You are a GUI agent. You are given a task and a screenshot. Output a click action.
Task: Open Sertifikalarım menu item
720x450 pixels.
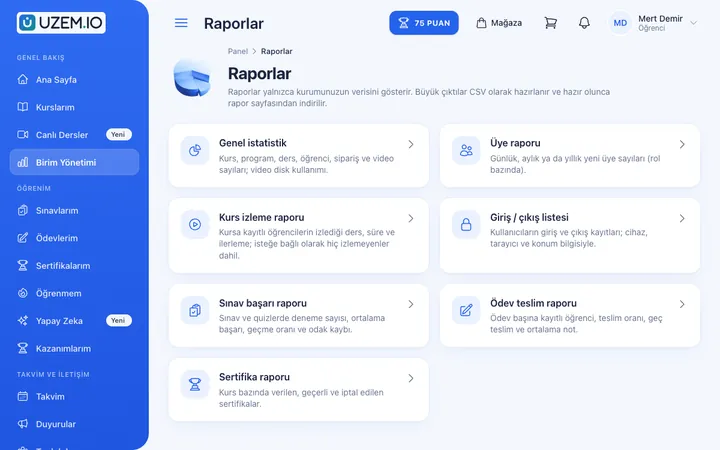click(74, 265)
